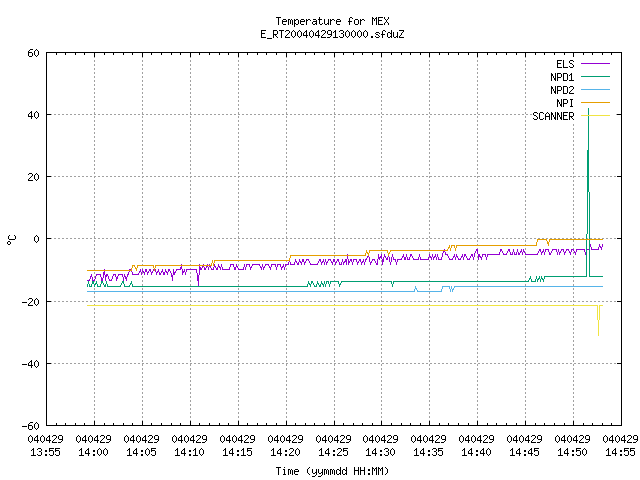Click x-axis time label 14:35
Image resolution: width=640 pixels, height=480 pixels.
[428, 452]
